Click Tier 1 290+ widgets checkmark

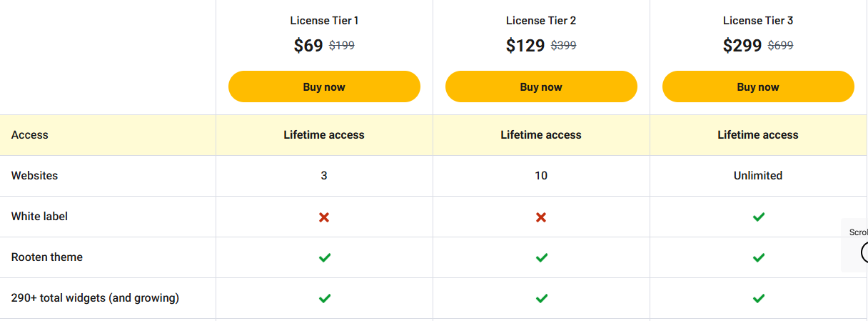[x=324, y=298]
